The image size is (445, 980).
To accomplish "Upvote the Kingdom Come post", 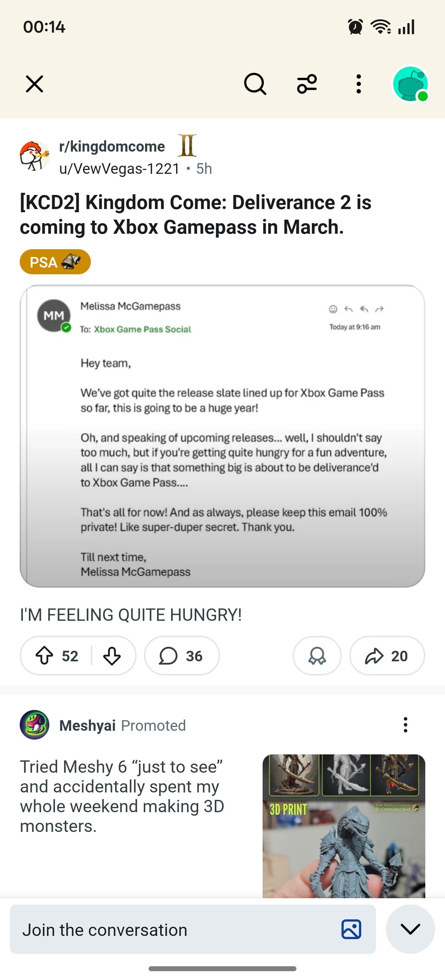I will click(44, 655).
